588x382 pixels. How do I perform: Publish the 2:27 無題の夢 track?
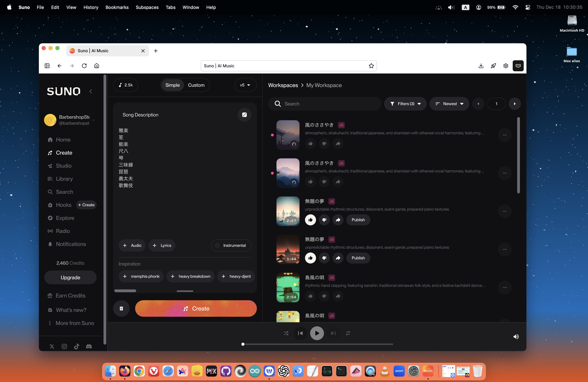(x=358, y=220)
